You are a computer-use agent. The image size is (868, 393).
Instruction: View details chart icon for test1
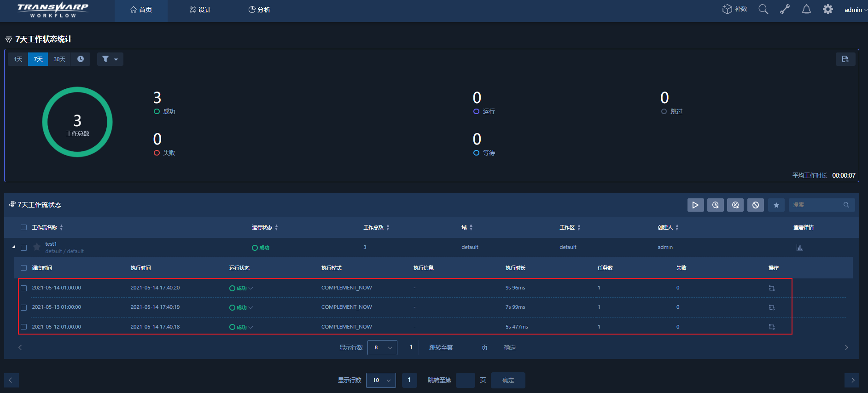tap(799, 248)
